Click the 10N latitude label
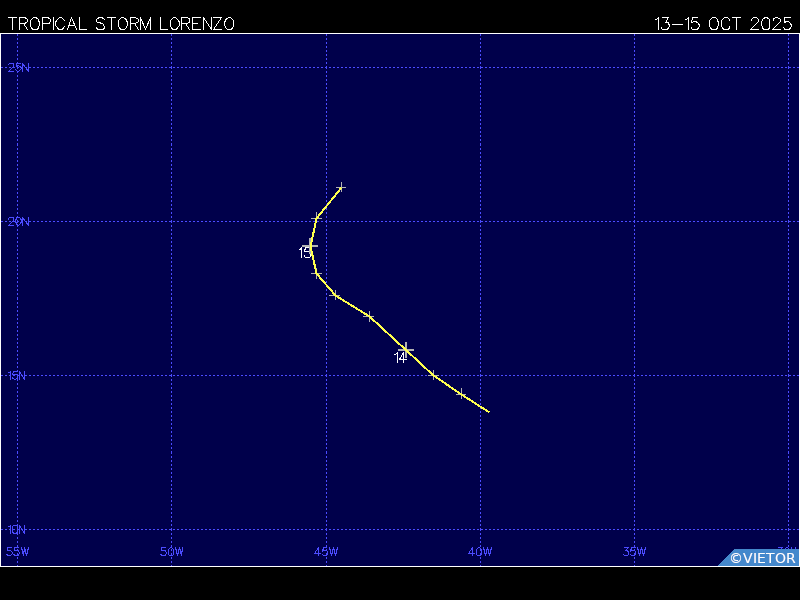Image resolution: width=800 pixels, height=600 pixels. point(16,530)
